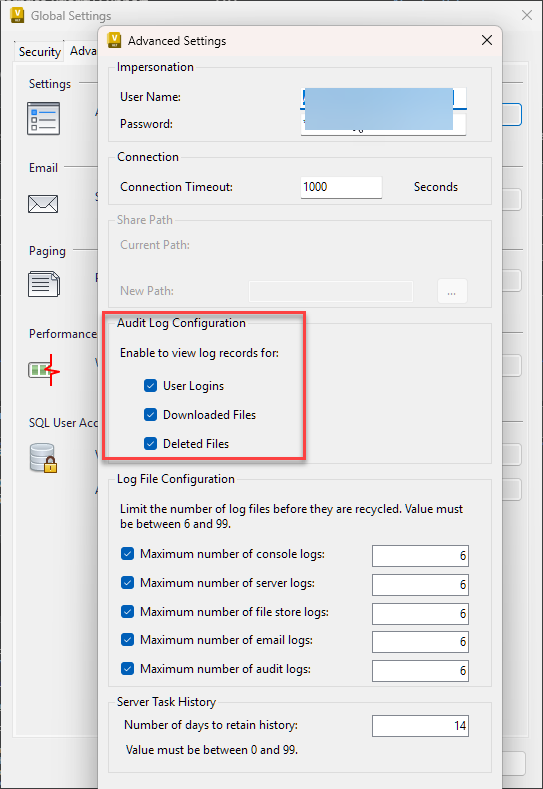Click the browse ellipsis button for New Path
The height and width of the screenshot is (789, 543).
(452, 291)
